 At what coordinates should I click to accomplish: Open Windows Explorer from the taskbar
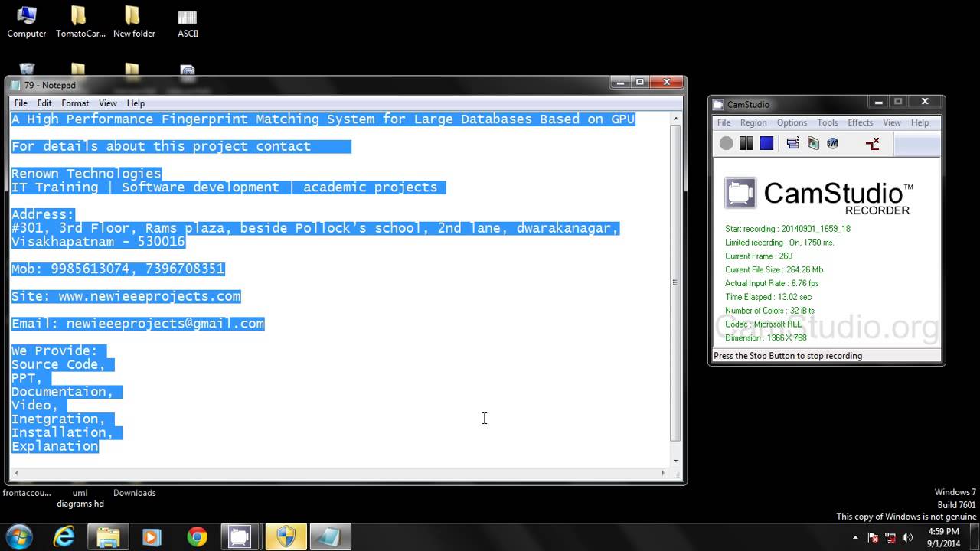(109, 537)
